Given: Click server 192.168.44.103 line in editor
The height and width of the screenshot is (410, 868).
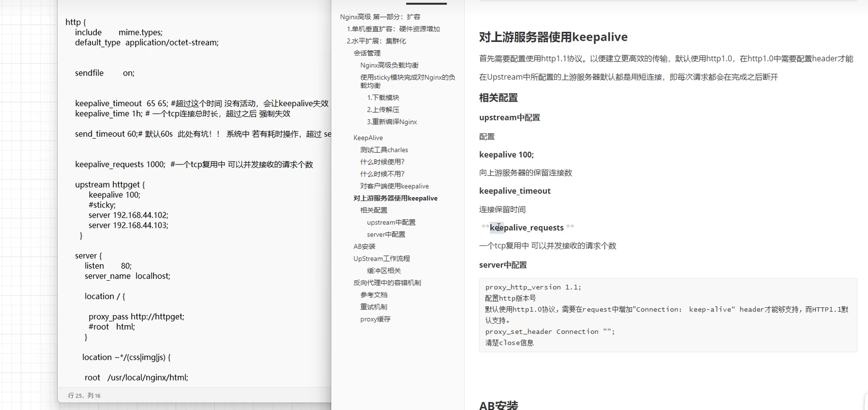Looking at the screenshot, I should click(x=129, y=225).
